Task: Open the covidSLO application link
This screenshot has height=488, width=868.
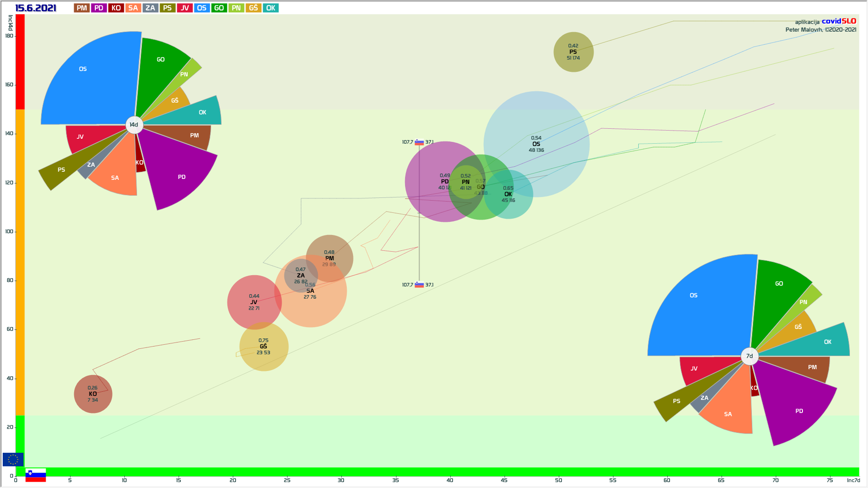Action: point(839,21)
